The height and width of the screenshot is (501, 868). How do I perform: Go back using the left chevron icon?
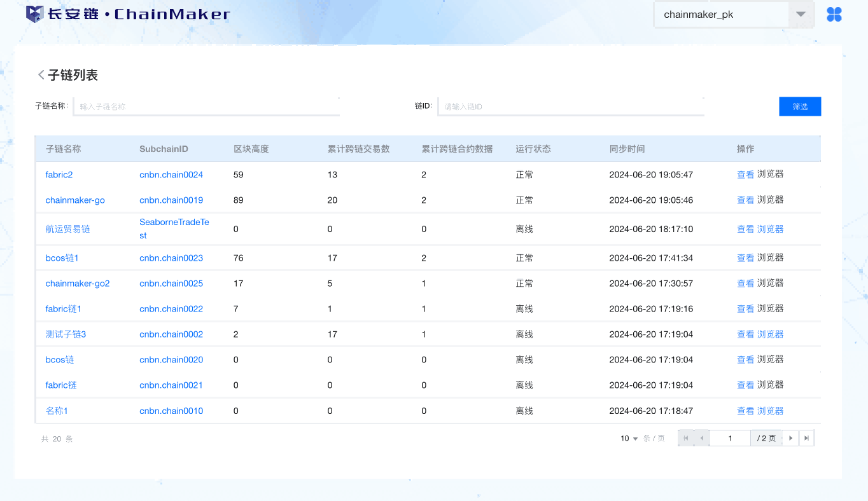pos(41,75)
